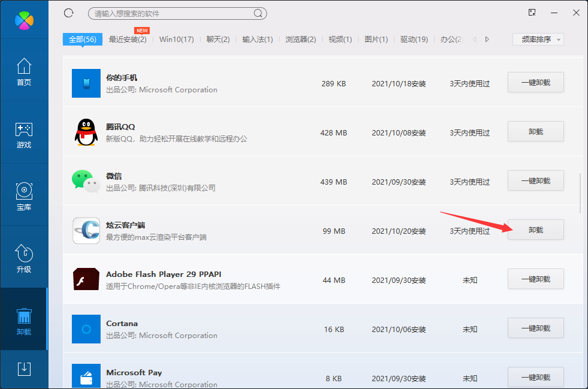
Task: Select the 卸载 uninstall sidebar item
Action: [24, 321]
